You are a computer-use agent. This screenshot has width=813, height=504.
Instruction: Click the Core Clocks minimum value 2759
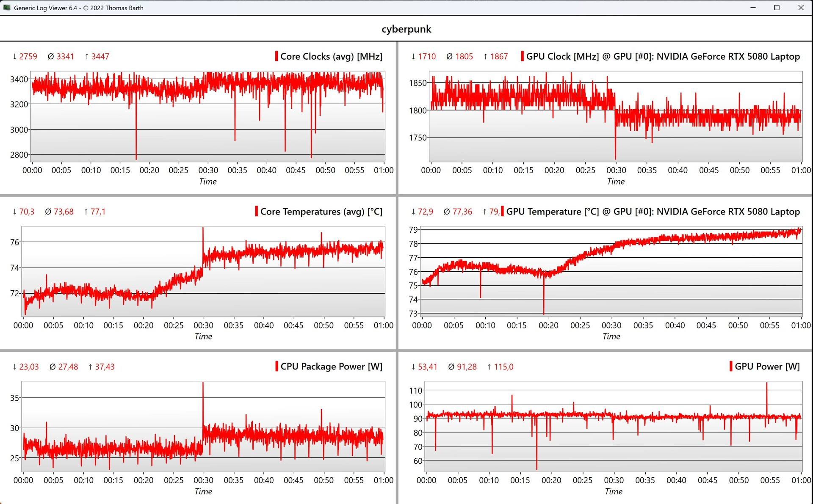click(28, 57)
